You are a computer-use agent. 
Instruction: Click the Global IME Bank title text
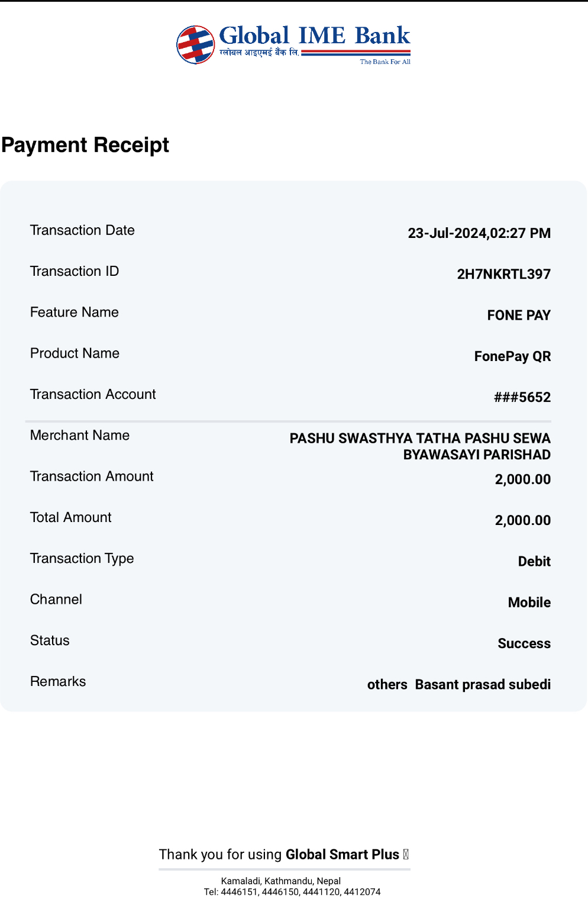pyautogui.click(x=315, y=36)
